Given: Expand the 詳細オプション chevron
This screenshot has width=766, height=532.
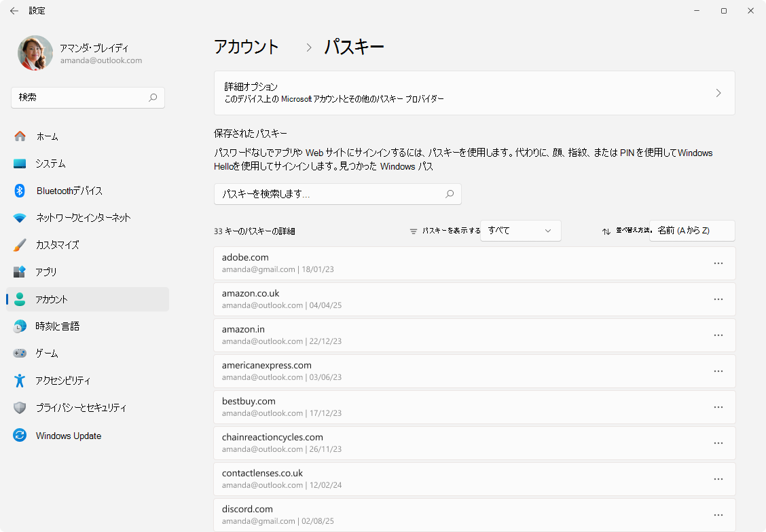Looking at the screenshot, I should [x=718, y=93].
